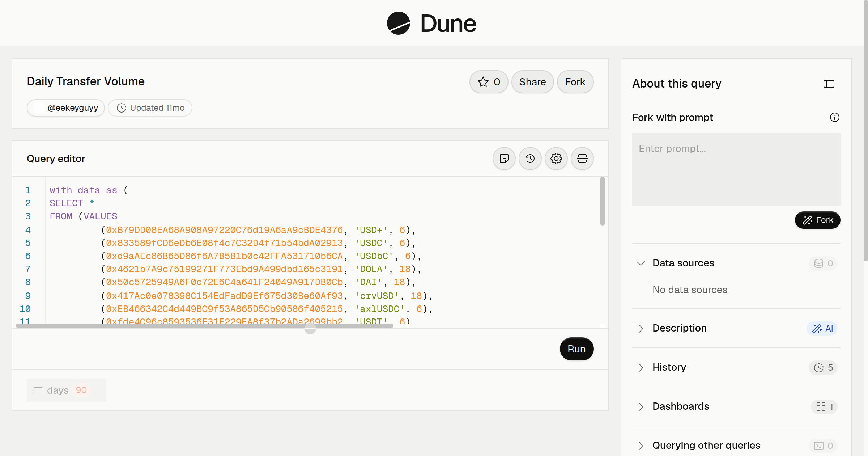Screen dimensions: 868x456
Task: Edit the days parameter value 90
Action: click(x=81, y=390)
